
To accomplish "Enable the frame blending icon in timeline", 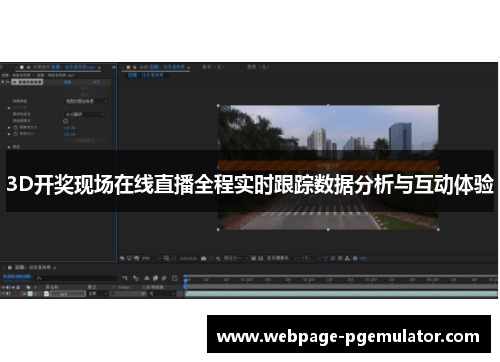I will tap(155, 278).
